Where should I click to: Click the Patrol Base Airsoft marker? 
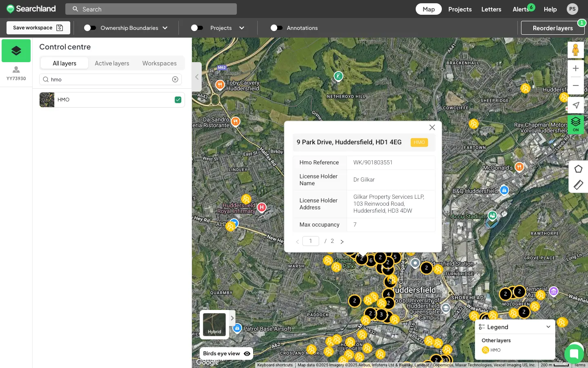[237, 328]
